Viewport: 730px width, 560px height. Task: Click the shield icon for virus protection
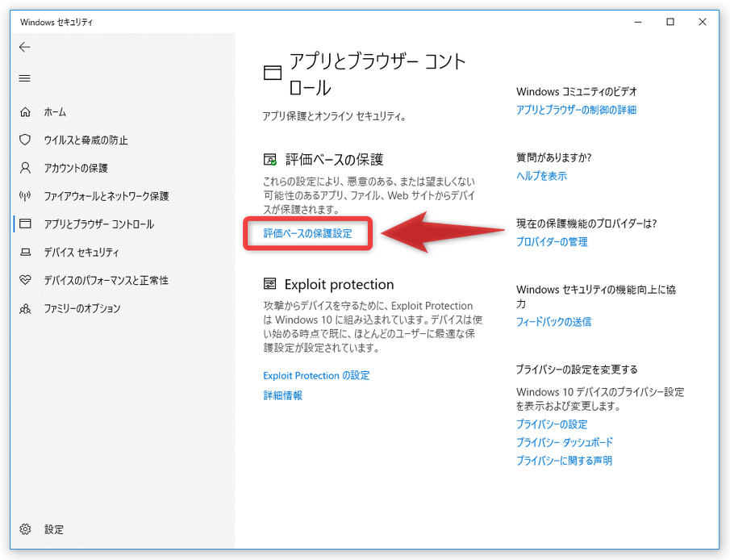coord(25,140)
